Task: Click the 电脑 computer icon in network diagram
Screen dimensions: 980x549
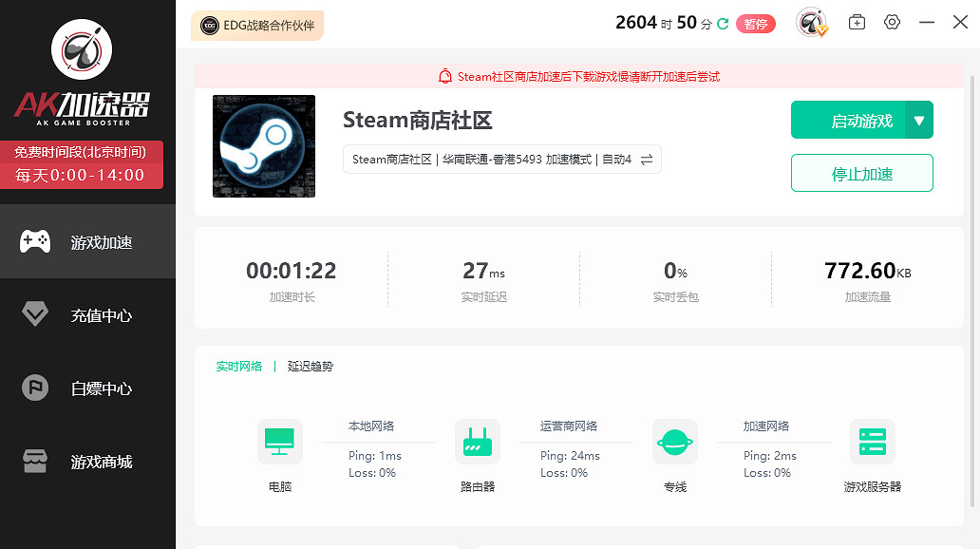Action: (x=279, y=442)
